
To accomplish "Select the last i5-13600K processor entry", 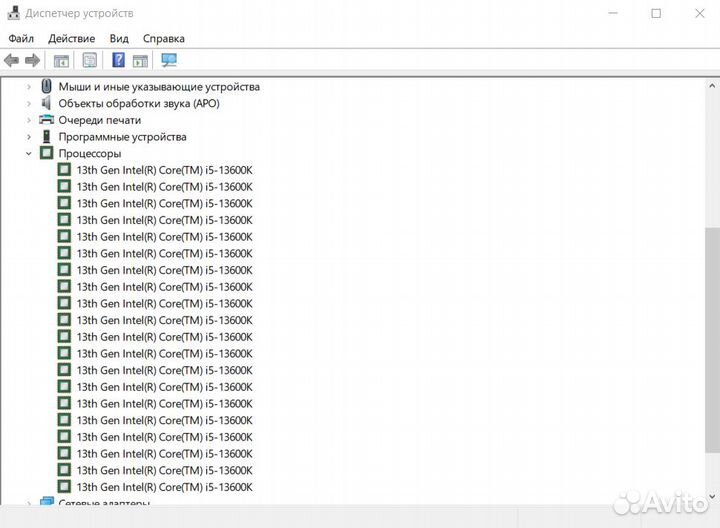I will [x=164, y=487].
